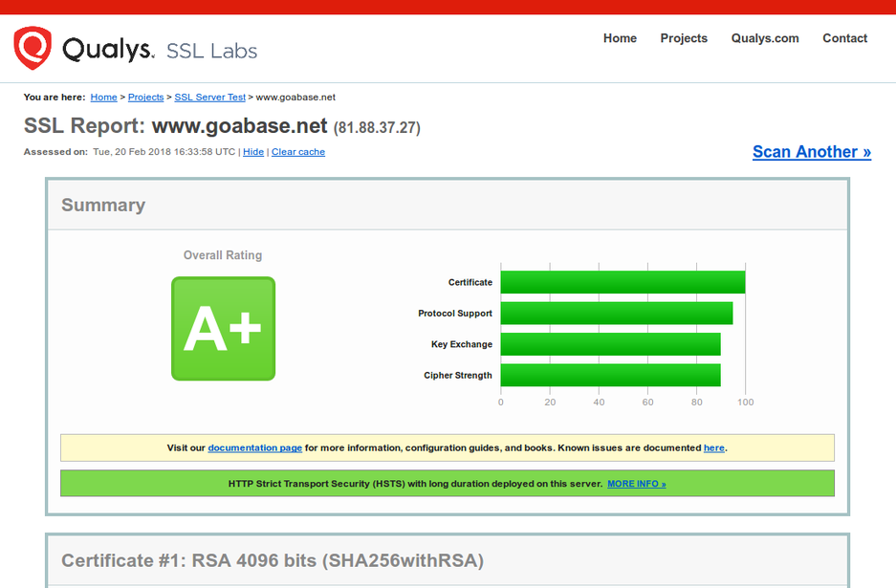Click the 'www.goabase.net' report title text
This screenshot has width=896, height=588.
click(239, 125)
